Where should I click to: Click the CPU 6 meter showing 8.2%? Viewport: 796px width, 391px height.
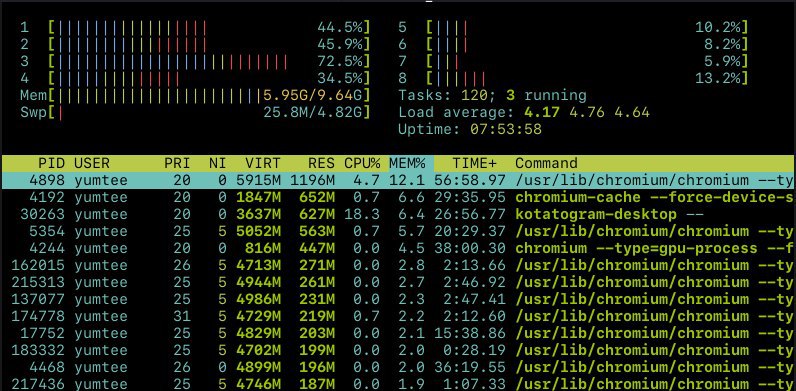(x=587, y=45)
